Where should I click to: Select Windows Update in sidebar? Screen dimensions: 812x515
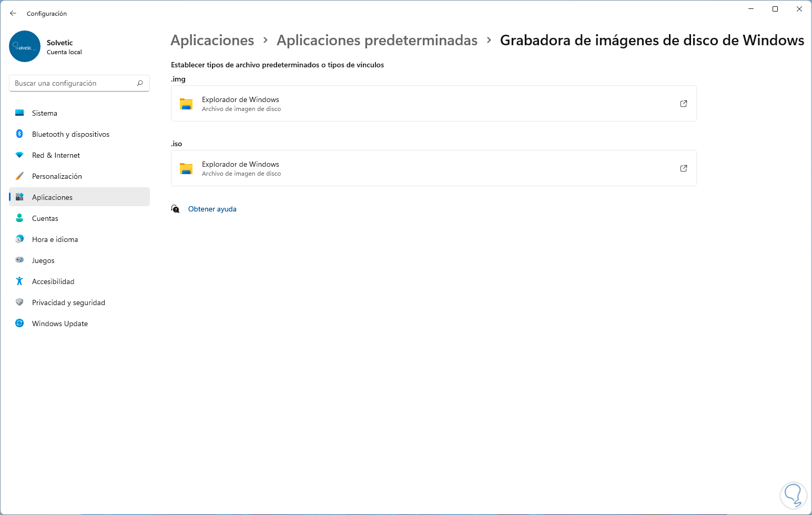point(79,324)
